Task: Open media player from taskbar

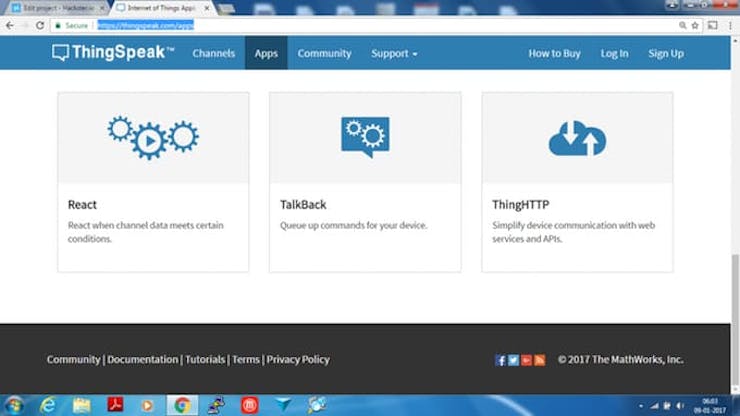Action: [148, 405]
